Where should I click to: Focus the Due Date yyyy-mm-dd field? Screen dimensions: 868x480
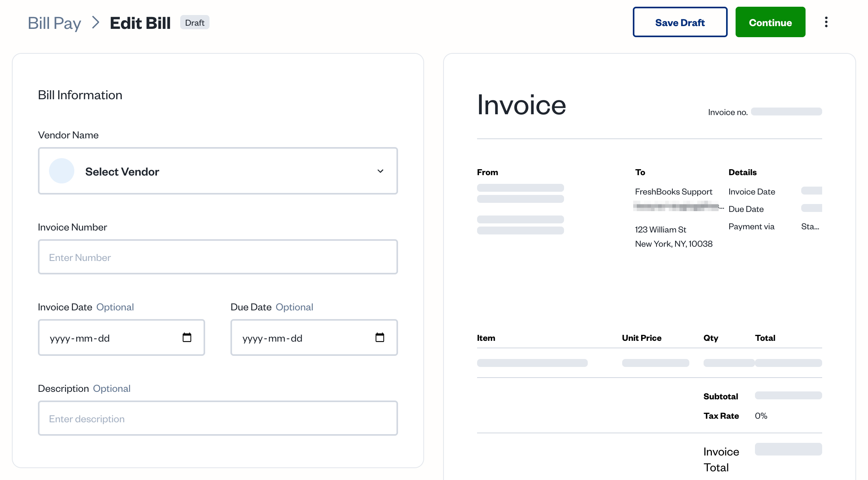click(314, 338)
